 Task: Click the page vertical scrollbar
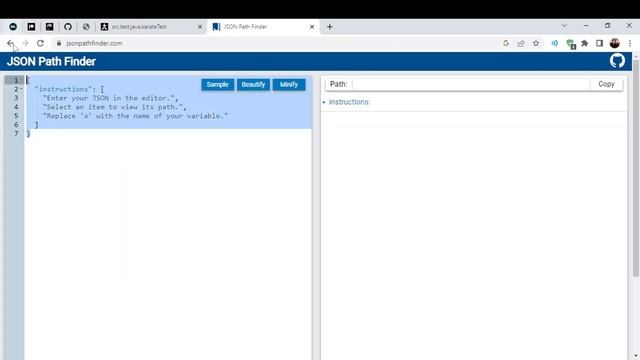pos(636,169)
